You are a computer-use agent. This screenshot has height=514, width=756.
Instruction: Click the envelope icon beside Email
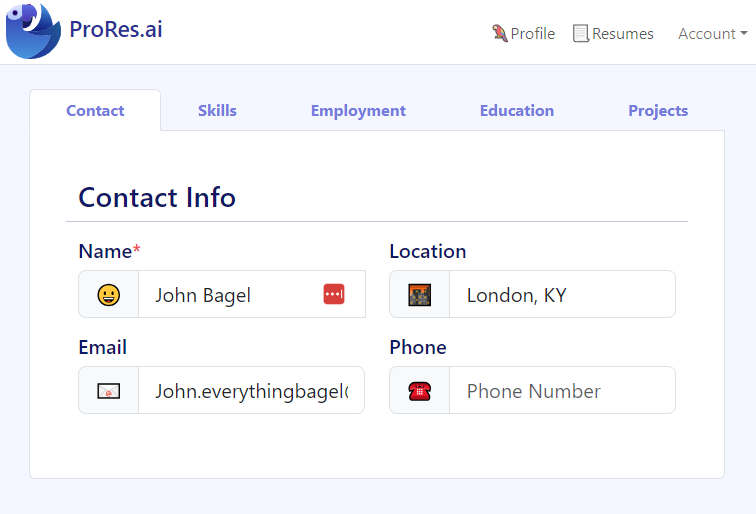[x=108, y=391]
